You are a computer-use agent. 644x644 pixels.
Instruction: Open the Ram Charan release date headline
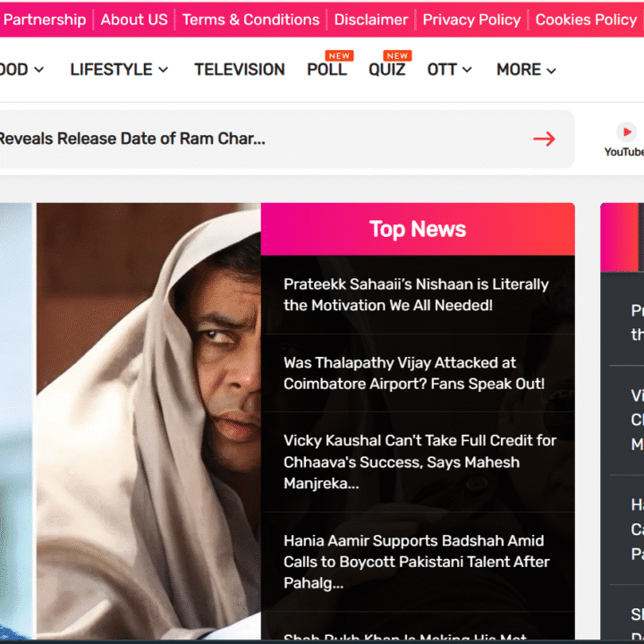(x=134, y=139)
